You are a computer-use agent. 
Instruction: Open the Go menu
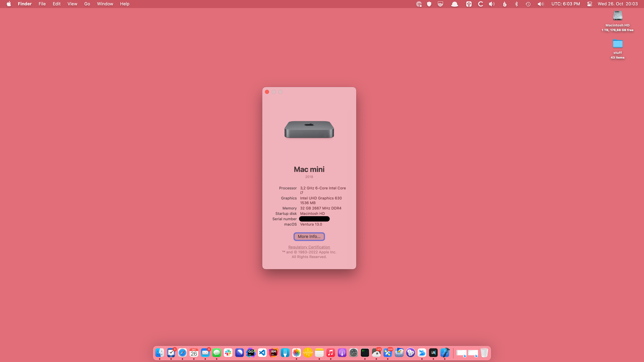(x=87, y=4)
